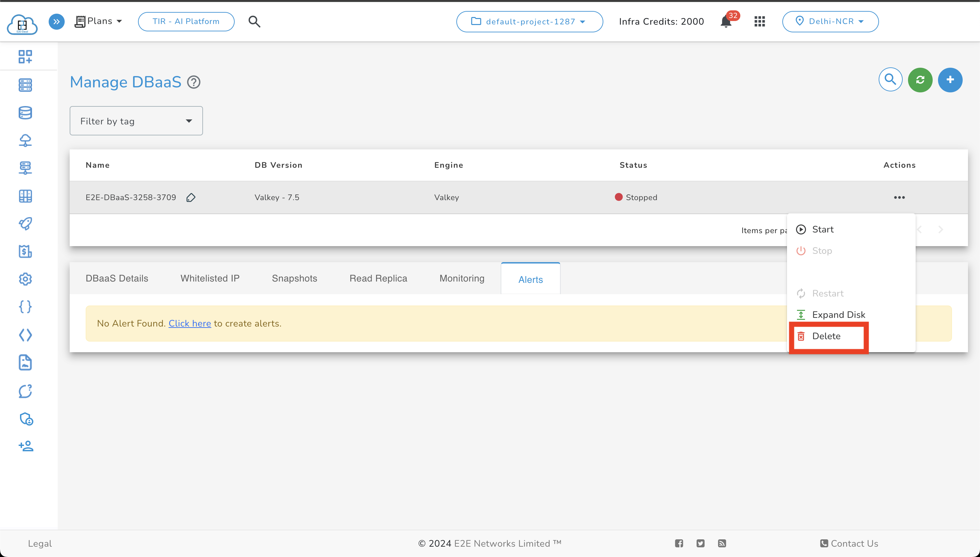Click the TIR AI Platform button
980x557 pixels.
click(x=186, y=21)
